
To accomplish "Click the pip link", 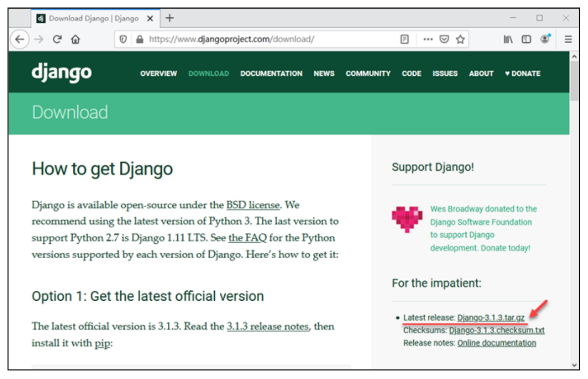I will pyautogui.click(x=102, y=343).
